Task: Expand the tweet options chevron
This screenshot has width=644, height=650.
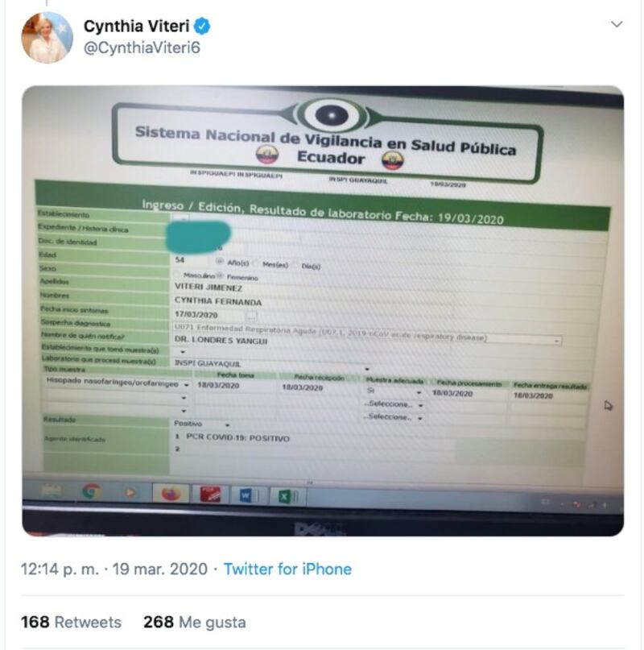Action: [617, 24]
